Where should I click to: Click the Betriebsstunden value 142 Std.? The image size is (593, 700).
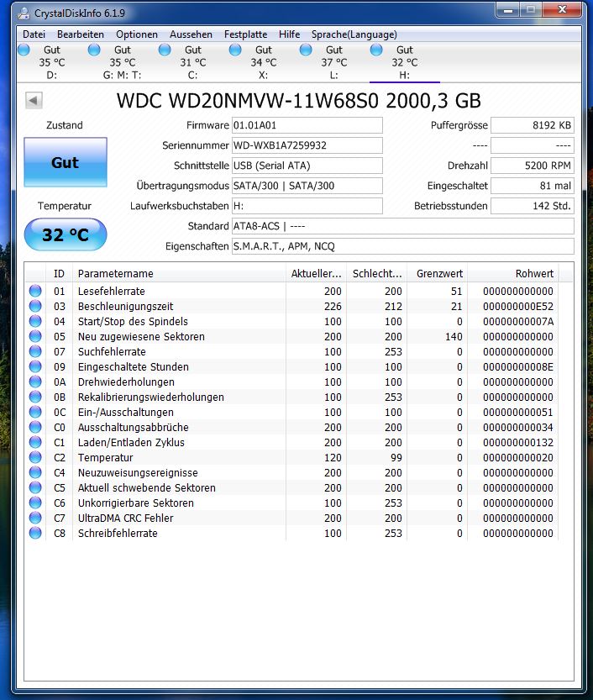click(x=533, y=206)
